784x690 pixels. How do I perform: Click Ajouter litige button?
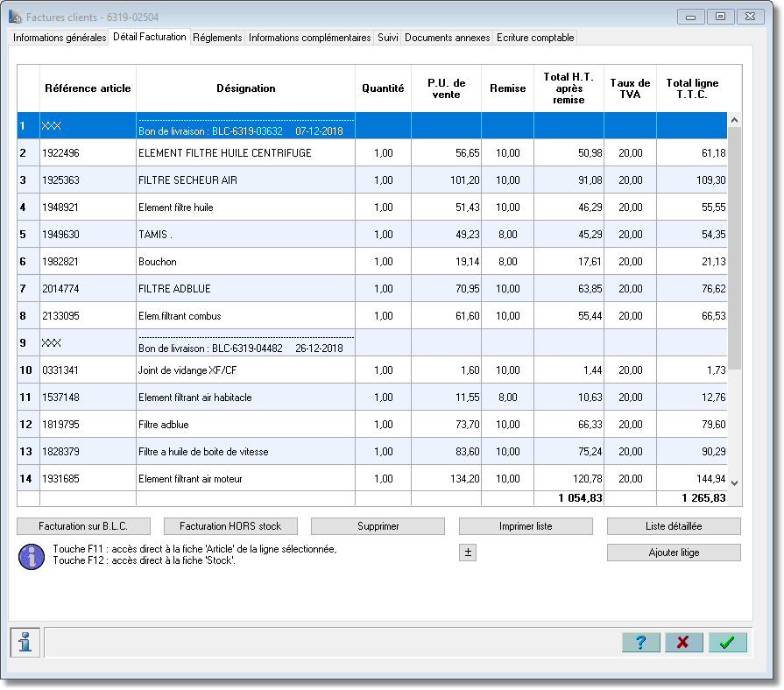point(674,553)
